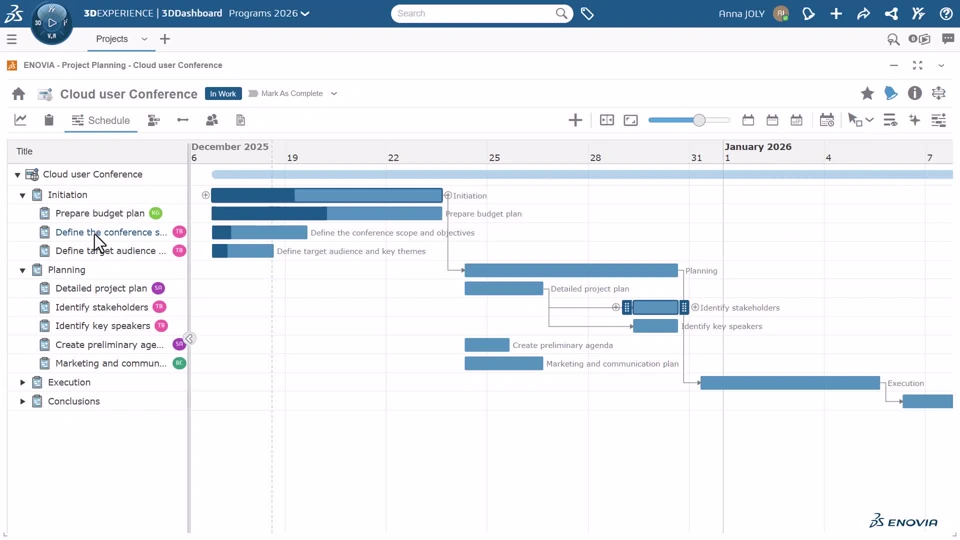This screenshot has width=960, height=540.
Task: Open the documents tab icon
Action: click(241, 120)
